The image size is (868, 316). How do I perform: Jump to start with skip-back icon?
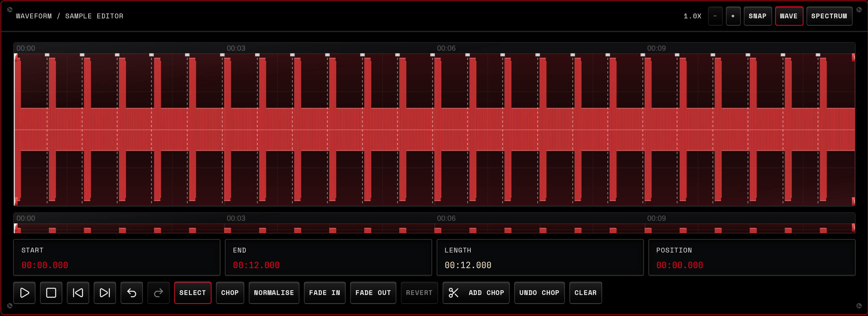[x=78, y=293]
